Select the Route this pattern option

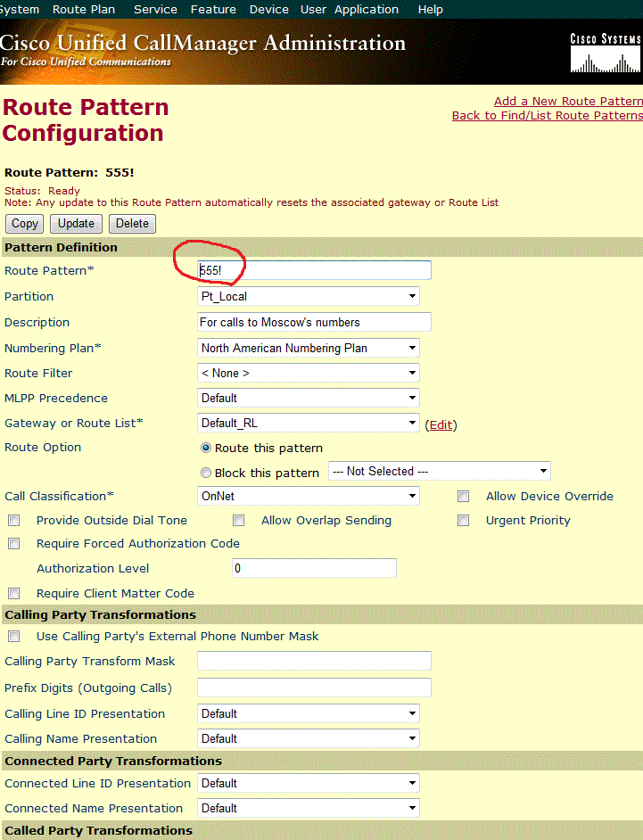206,448
